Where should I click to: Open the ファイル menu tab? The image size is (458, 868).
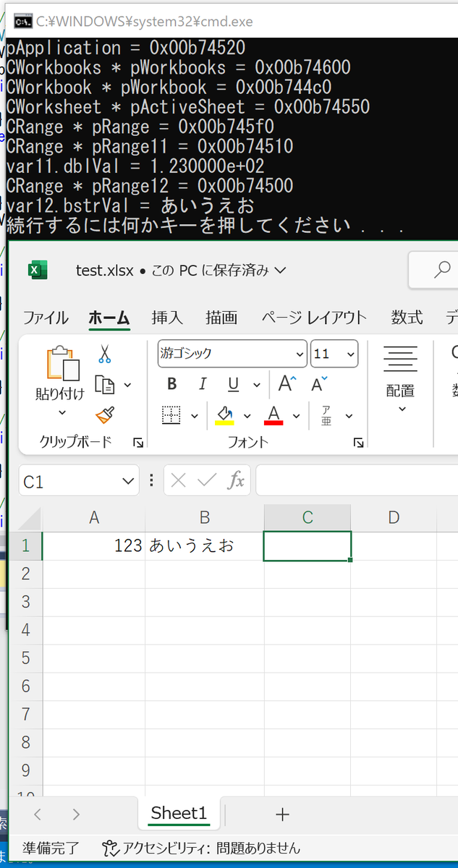(46, 318)
